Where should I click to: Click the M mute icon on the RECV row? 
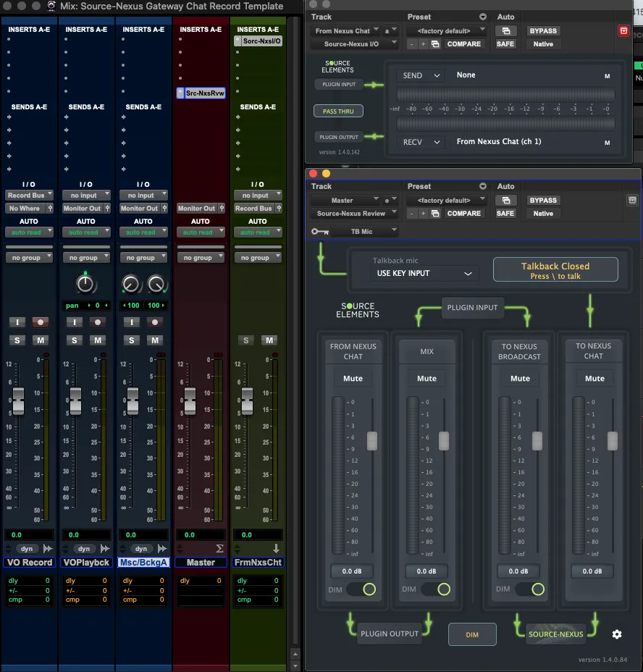pyautogui.click(x=607, y=142)
